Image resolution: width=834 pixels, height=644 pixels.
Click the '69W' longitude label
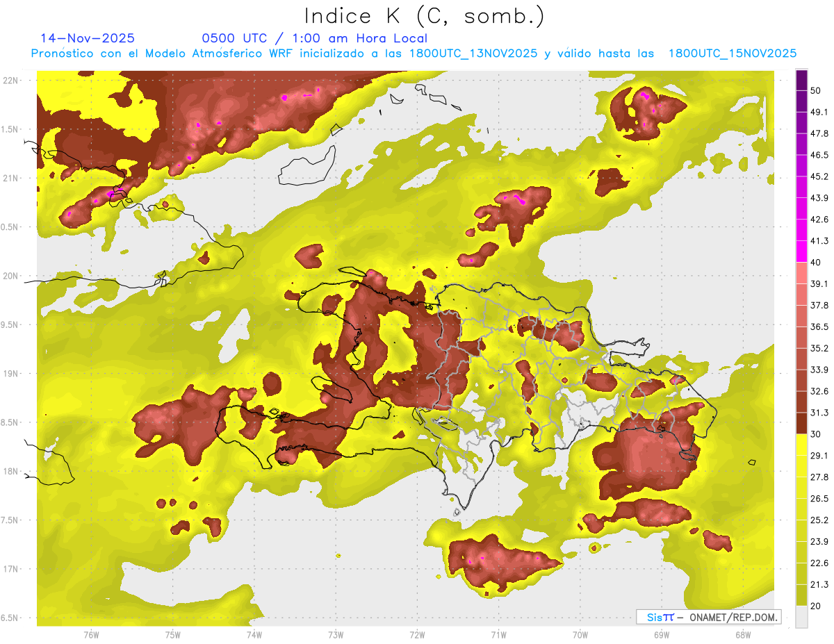click(661, 634)
